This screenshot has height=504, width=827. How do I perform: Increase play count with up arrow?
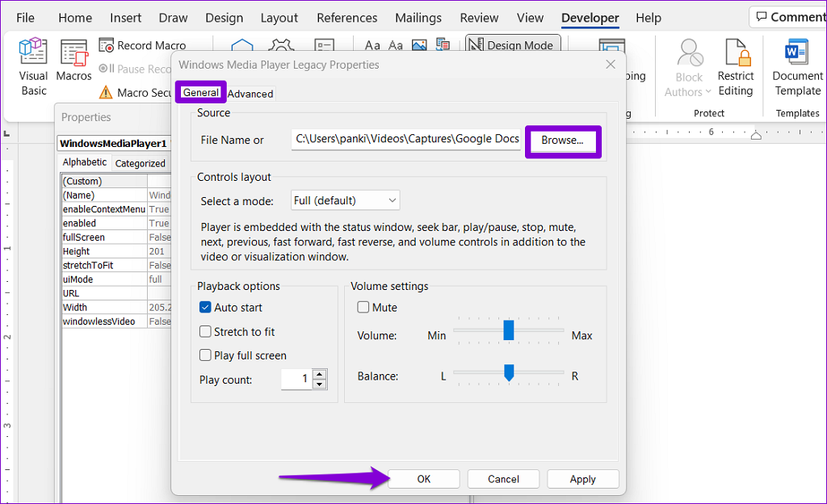320,374
